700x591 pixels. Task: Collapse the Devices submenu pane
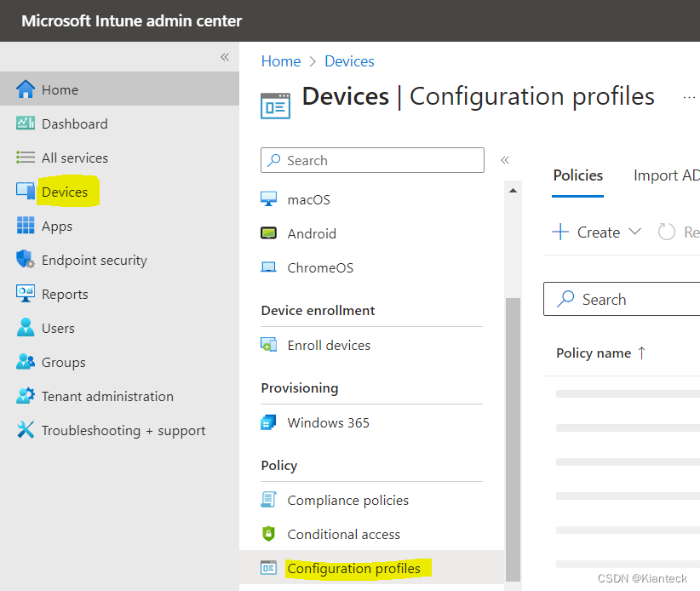pyautogui.click(x=505, y=160)
